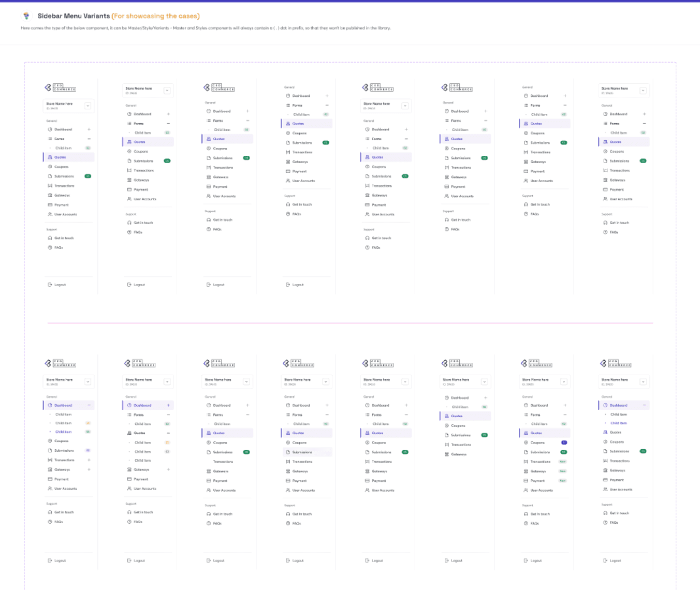Click Submissions icon beside the lavender count badge
Viewport: 700px width, 590px height.
click(x=50, y=450)
